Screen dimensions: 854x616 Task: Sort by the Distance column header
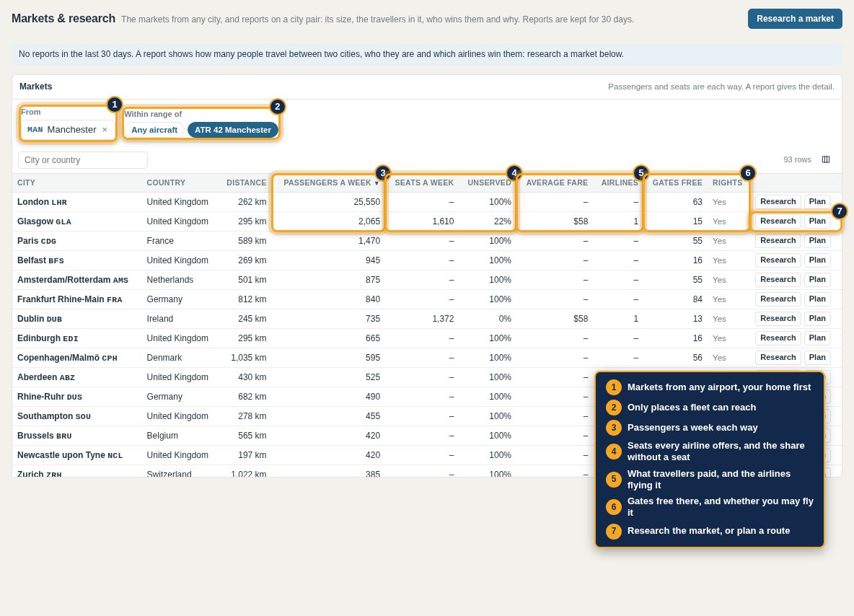tap(246, 183)
